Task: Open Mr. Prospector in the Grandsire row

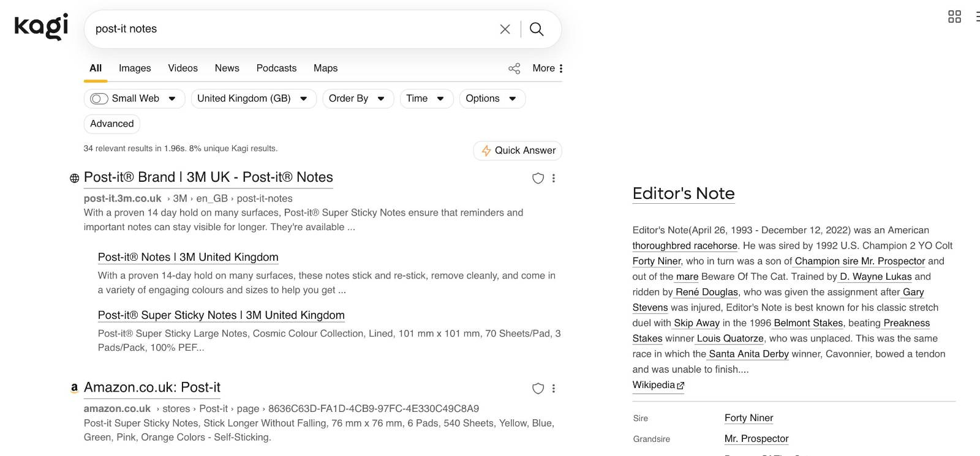Action: (756, 439)
